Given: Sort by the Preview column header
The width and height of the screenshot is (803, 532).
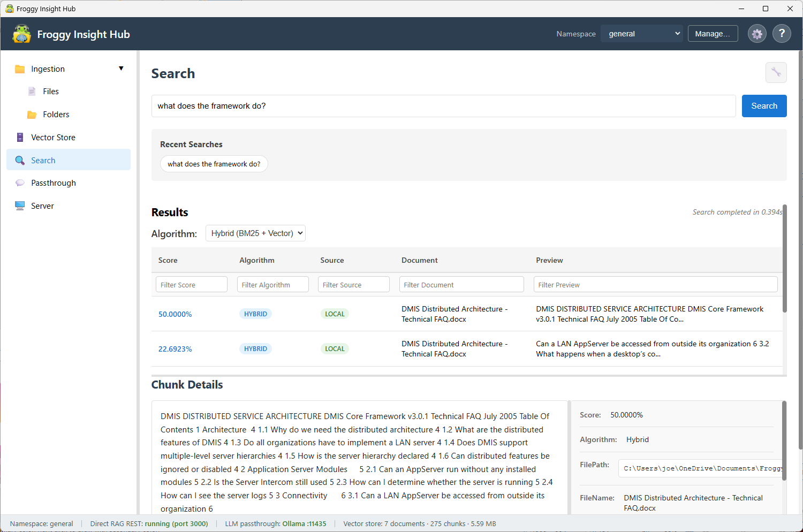Looking at the screenshot, I should (x=549, y=260).
